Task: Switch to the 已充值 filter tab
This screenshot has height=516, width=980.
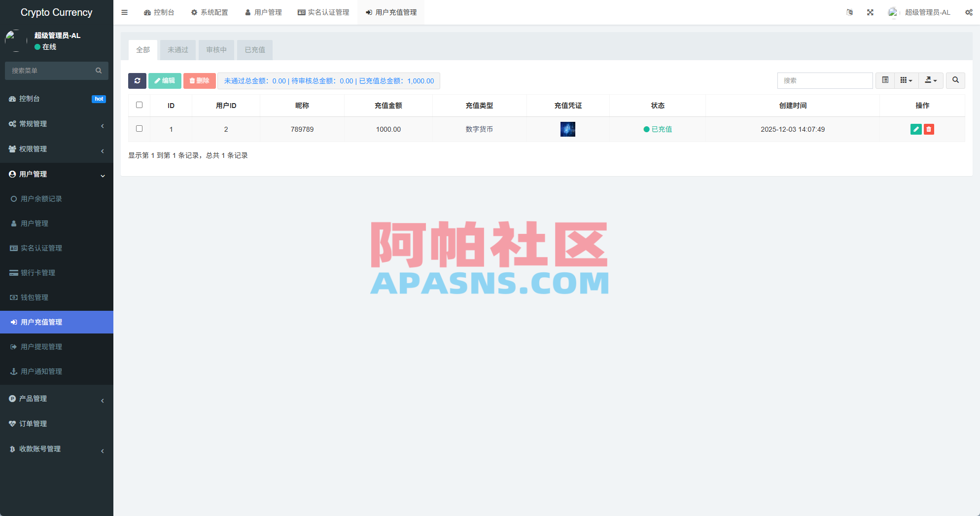Action: click(255, 50)
